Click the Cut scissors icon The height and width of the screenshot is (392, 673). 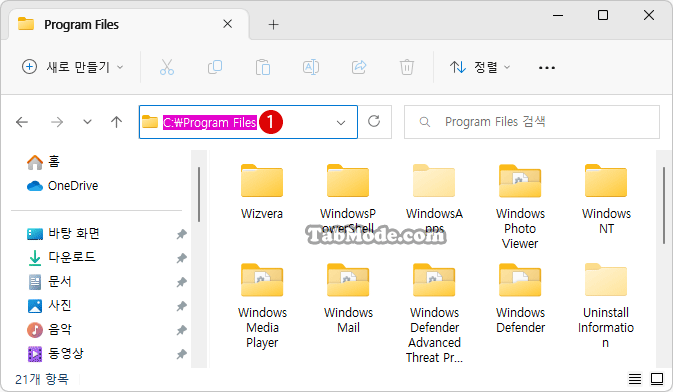pos(167,67)
